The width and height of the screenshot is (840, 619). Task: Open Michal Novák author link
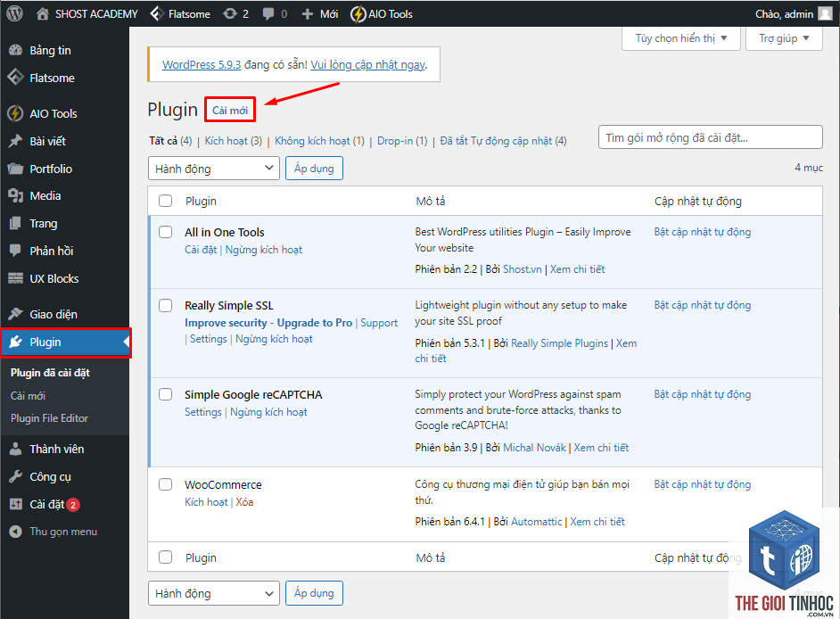(x=535, y=448)
